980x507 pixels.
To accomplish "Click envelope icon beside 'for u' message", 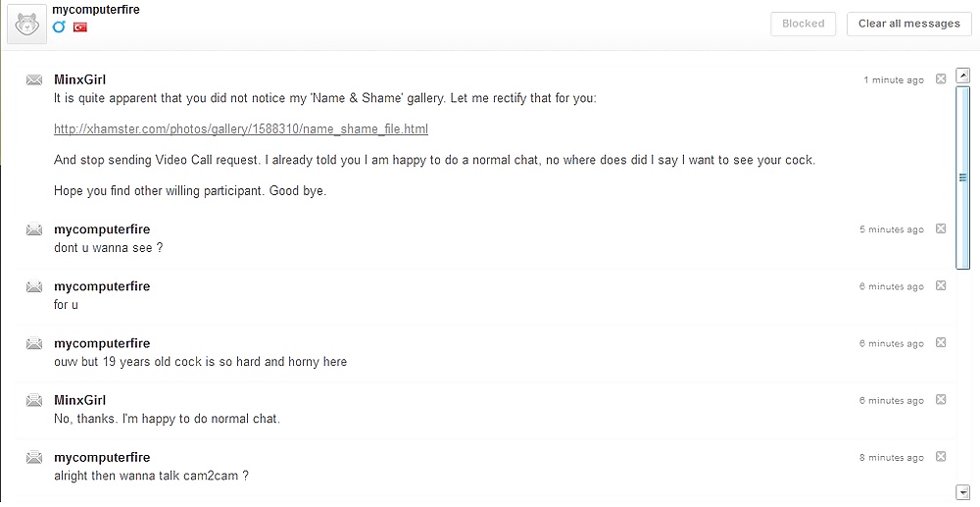I will (34, 286).
